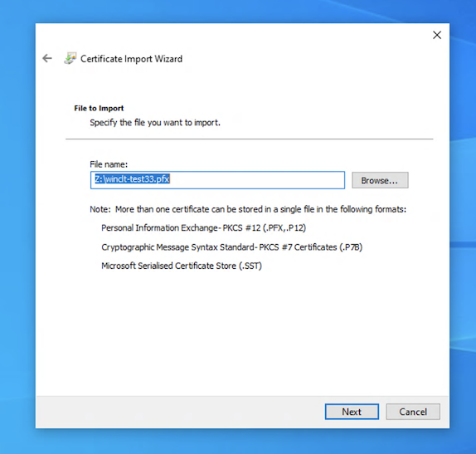Click the Certificate Import Wizard certificate icon
476x454 pixels.
pyautogui.click(x=70, y=58)
